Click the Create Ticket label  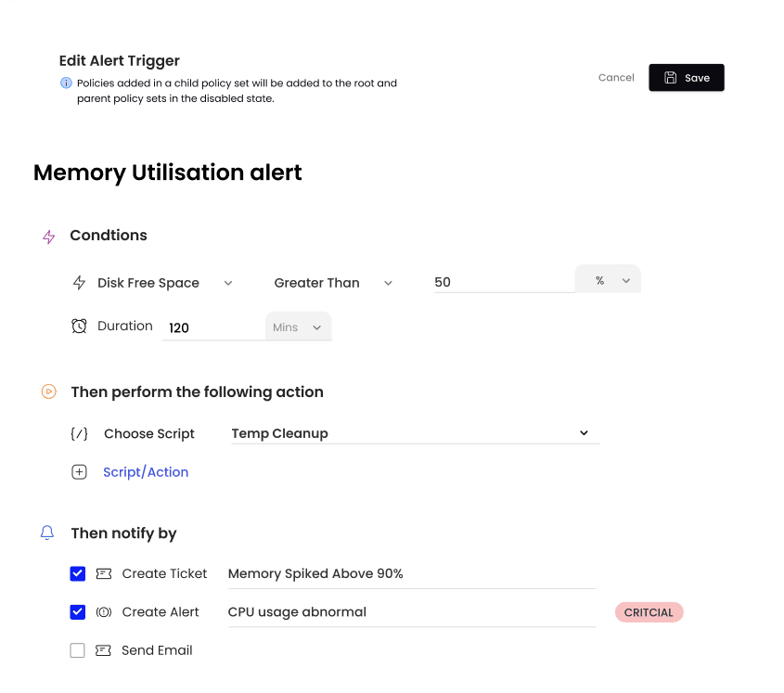click(164, 573)
